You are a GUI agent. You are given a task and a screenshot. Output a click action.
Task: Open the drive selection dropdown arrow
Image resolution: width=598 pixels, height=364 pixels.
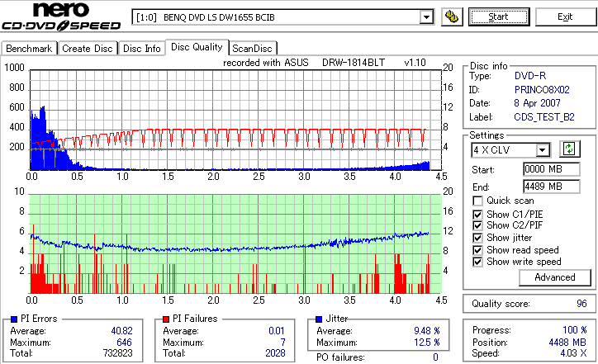[426, 17]
